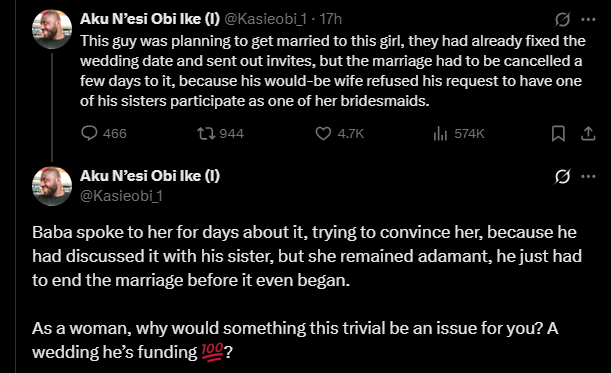Open profile picture on the first tweet
This screenshot has width=611, height=373.
point(52,29)
